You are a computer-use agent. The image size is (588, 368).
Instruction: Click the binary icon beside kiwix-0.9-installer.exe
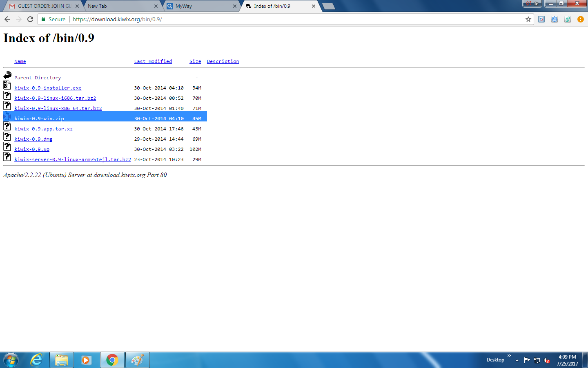(x=7, y=85)
